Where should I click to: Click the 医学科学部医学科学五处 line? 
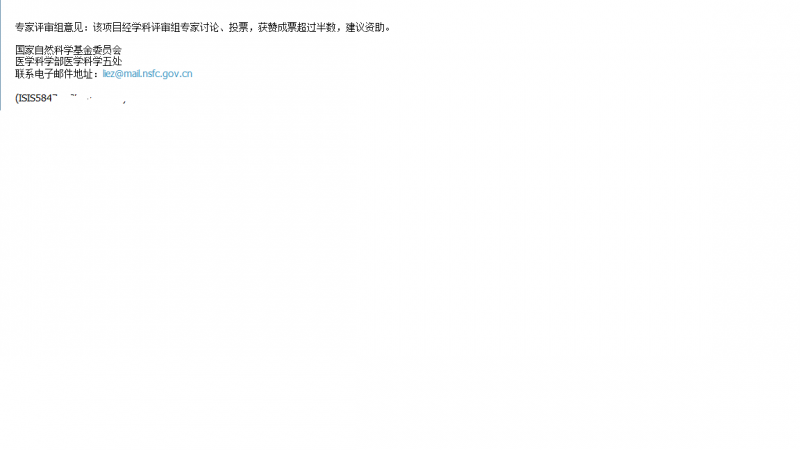click(x=68, y=61)
